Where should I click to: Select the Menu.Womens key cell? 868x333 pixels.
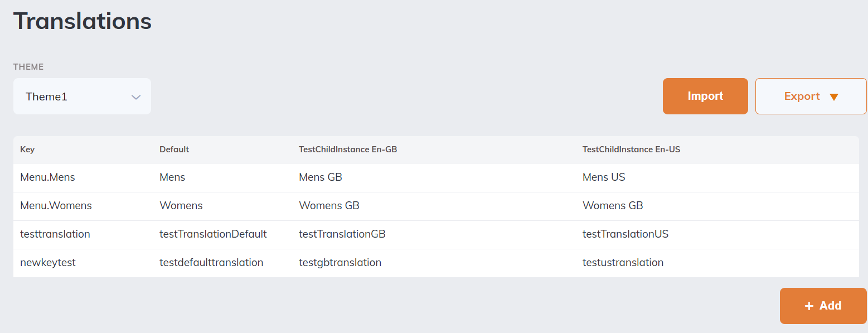56,206
